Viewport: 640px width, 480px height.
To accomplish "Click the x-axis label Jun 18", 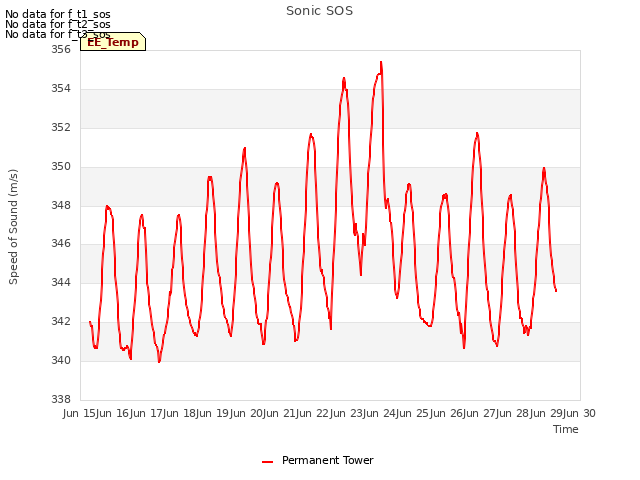I will point(180,413).
